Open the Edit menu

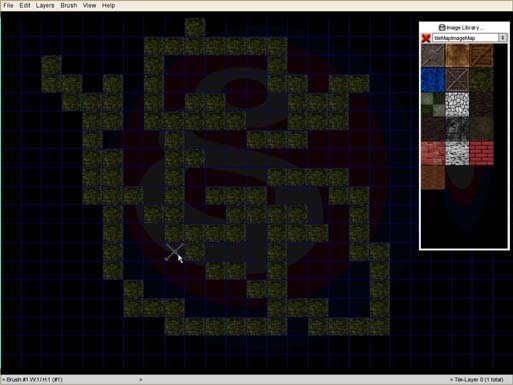[25, 5]
